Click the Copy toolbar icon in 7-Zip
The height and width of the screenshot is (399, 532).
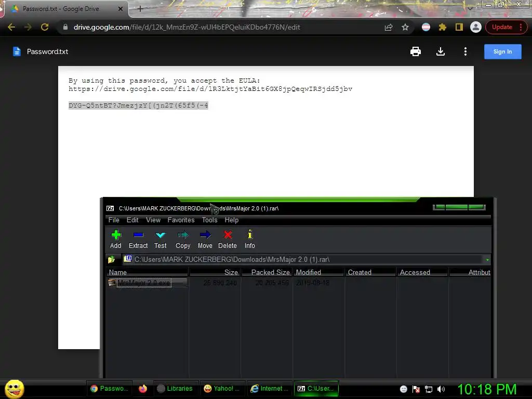click(x=183, y=239)
